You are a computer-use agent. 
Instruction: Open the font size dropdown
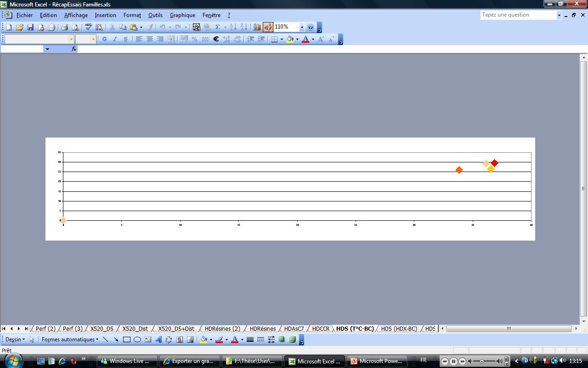(93, 39)
